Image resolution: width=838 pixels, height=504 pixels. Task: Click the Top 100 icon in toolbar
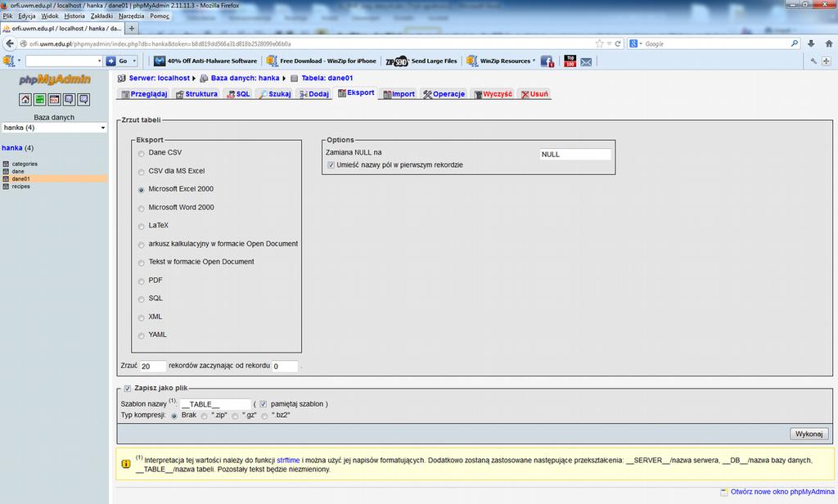click(x=570, y=61)
